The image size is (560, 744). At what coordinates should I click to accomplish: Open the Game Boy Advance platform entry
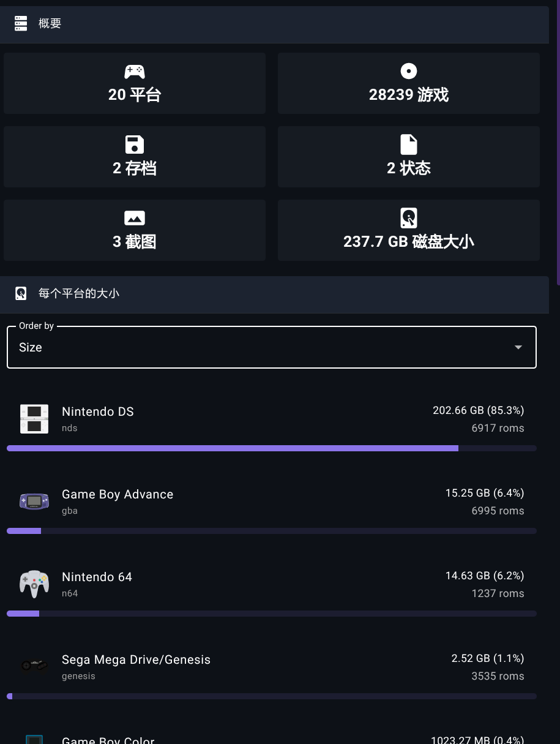point(272,502)
